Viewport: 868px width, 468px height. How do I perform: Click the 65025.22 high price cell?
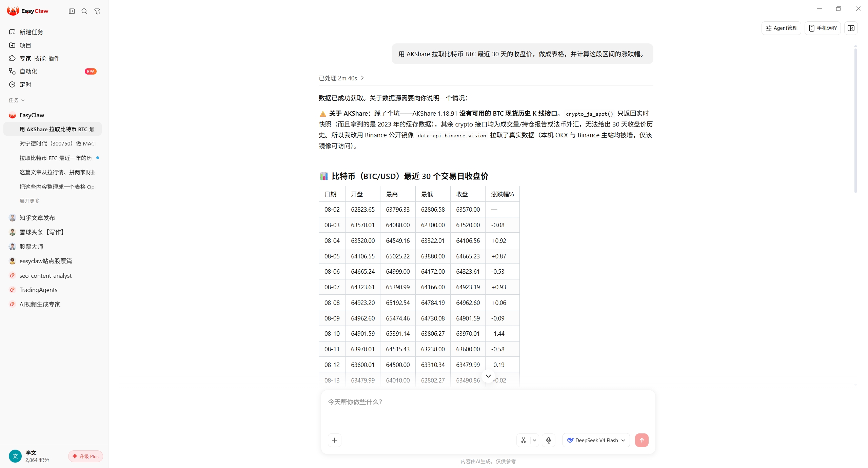coord(398,256)
